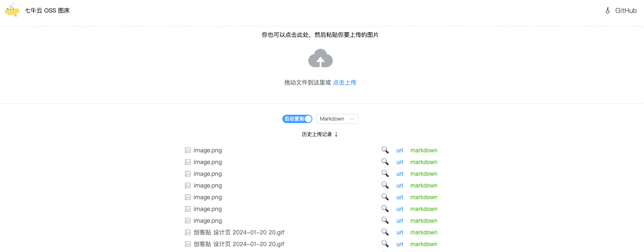
Task: Click the 点击上传 link
Action: pos(345,82)
